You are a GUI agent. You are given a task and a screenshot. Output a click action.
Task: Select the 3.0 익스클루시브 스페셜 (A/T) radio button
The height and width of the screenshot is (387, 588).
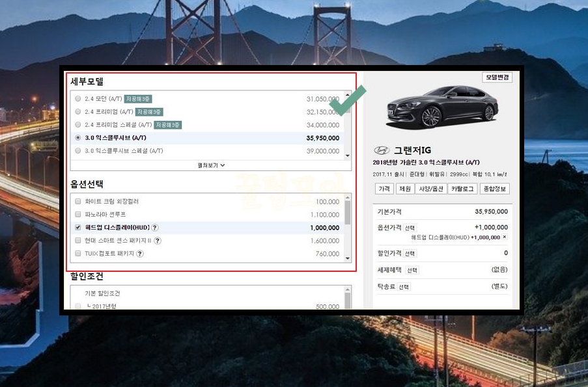(78, 151)
